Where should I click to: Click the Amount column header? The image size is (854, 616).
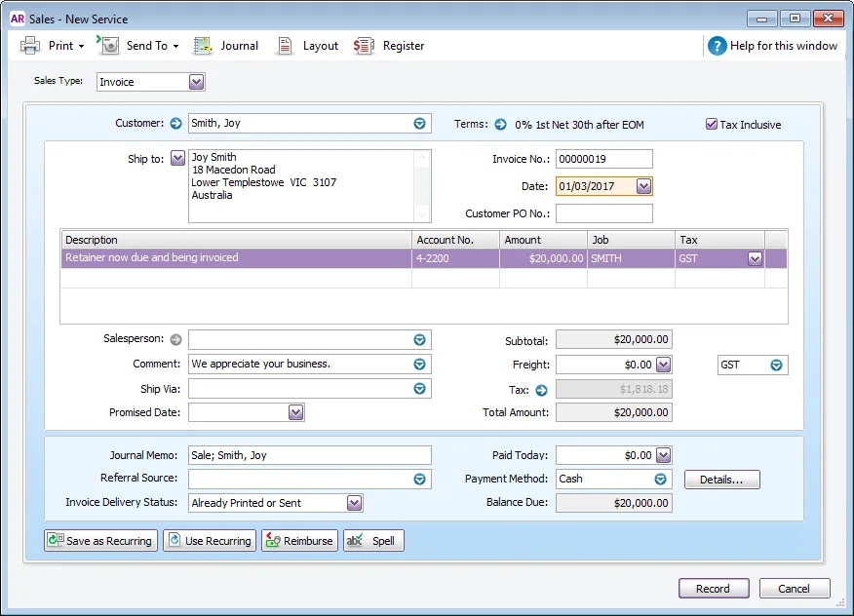pyautogui.click(x=543, y=240)
